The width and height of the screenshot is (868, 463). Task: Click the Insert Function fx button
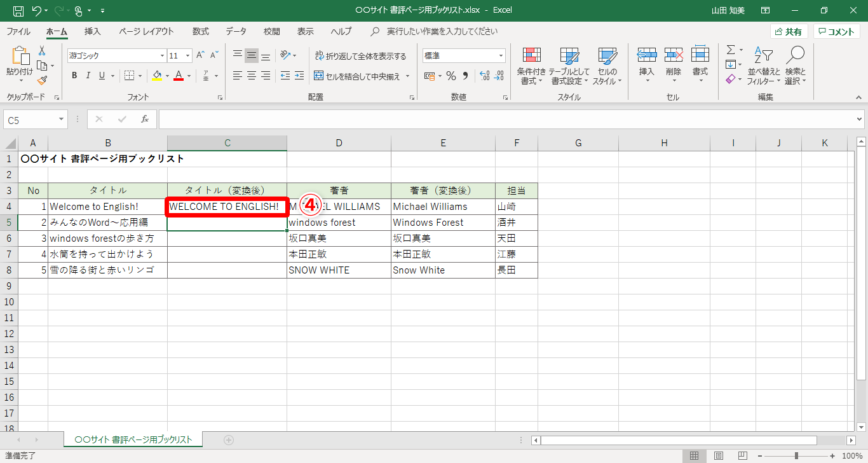145,119
